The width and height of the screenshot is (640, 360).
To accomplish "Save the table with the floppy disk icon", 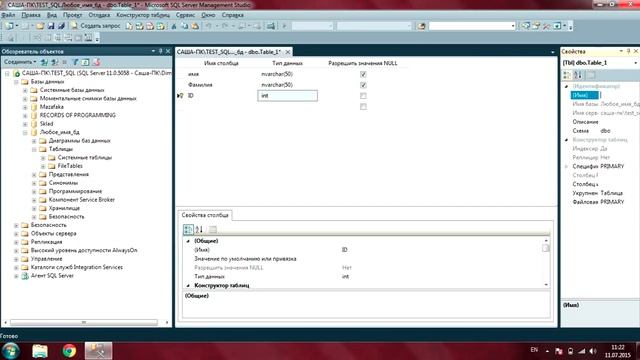I will (x=51, y=26).
